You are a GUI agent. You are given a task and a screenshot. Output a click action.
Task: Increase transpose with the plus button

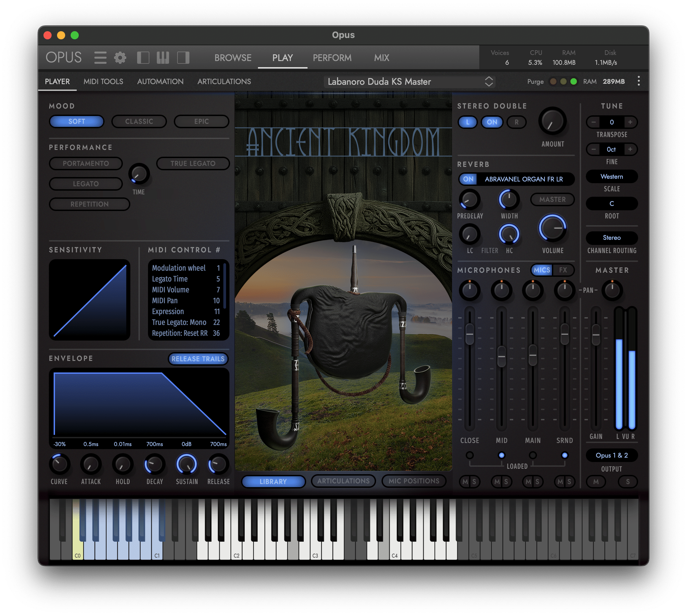tap(630, 122)
